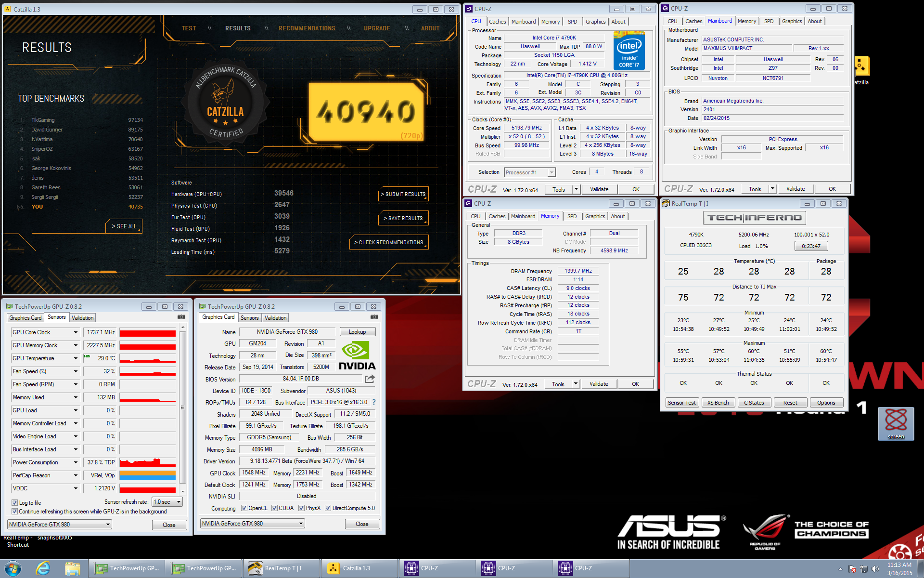Image resolution: width=924 pixels, height=578 pixels.
Task: Click SAVE RESULTS in Catzilla
Action: click(403, 218)
